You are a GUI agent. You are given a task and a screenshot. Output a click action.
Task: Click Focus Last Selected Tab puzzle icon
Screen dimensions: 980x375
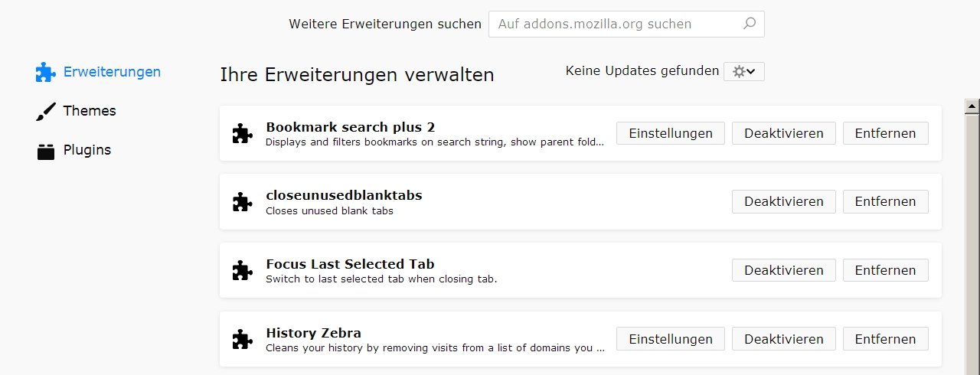[242, 270]
